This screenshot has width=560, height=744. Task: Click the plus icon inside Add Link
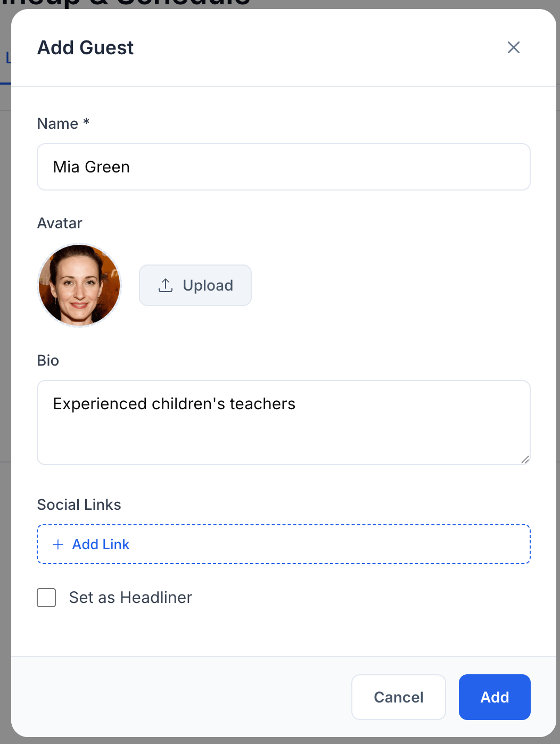[57, 544]
